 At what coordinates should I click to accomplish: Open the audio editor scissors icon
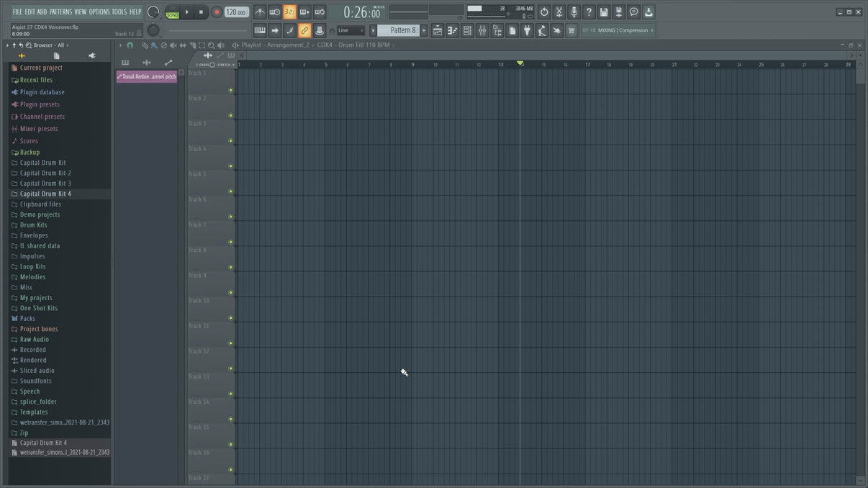tap(559, 12)
